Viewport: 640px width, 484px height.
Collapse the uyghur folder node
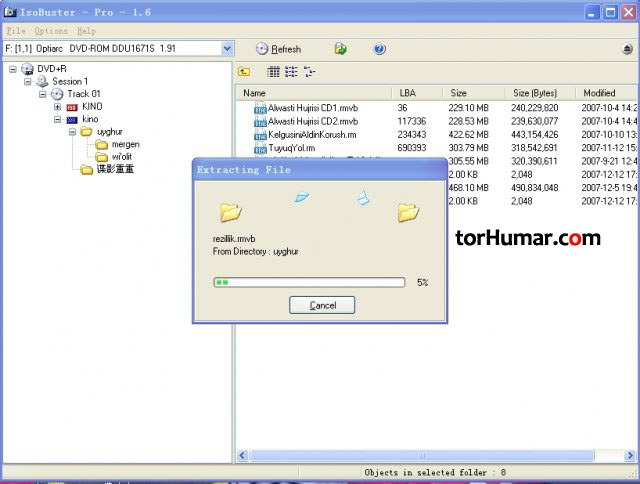[x=73, y=132]
